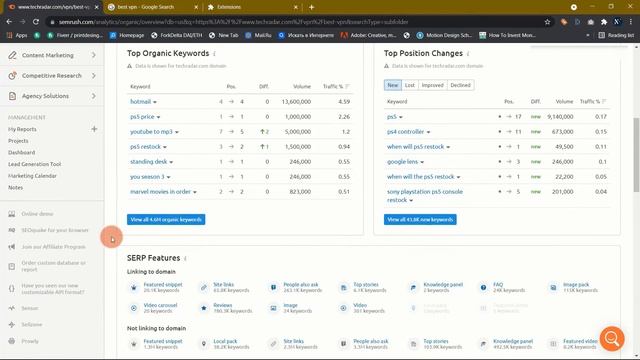Open dropdown next to google lens keyword
Viewport: 640px width, 360px height.
pos(422,162)
